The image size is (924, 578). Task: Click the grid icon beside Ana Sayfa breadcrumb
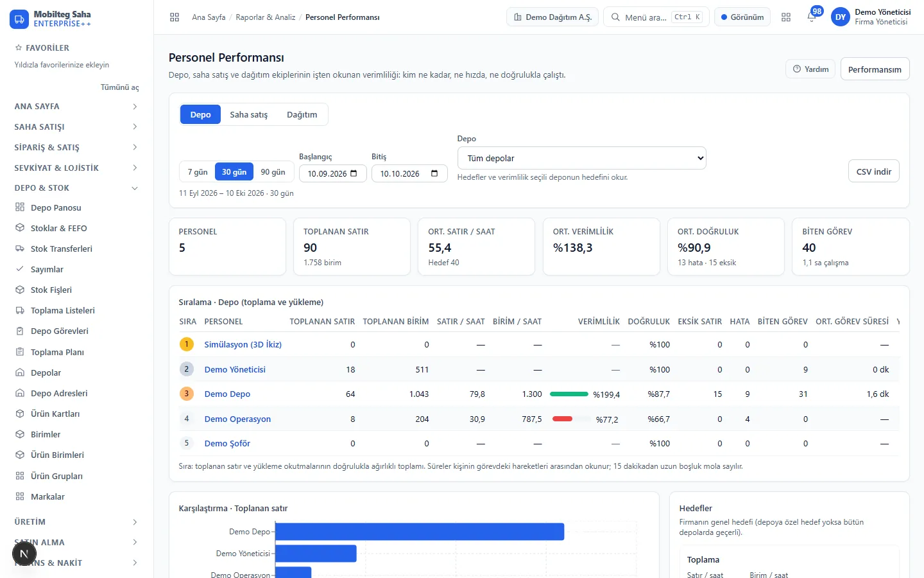pos(175,17)
